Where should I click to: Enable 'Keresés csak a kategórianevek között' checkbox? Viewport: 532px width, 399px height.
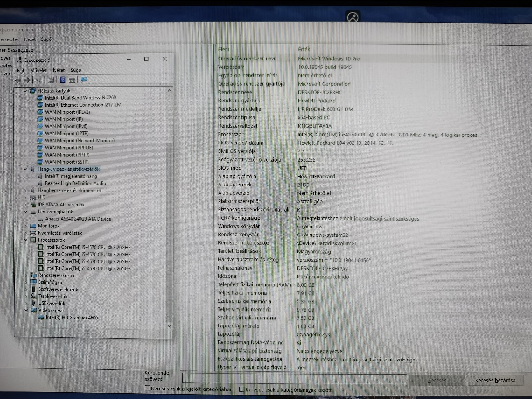pyautogui.click(x=242, y=389)
